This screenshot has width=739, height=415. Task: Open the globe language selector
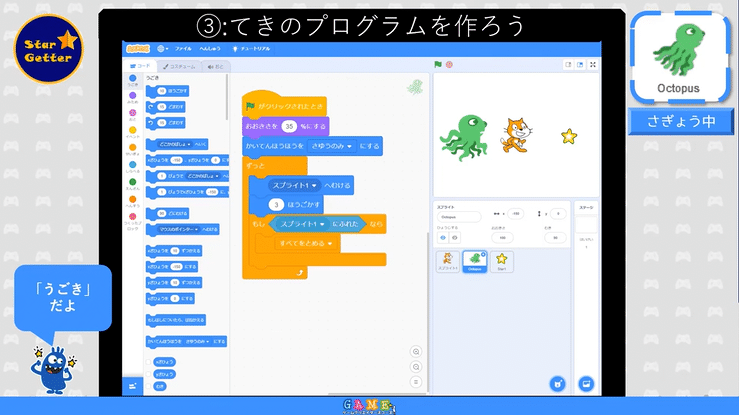[163, 49]
